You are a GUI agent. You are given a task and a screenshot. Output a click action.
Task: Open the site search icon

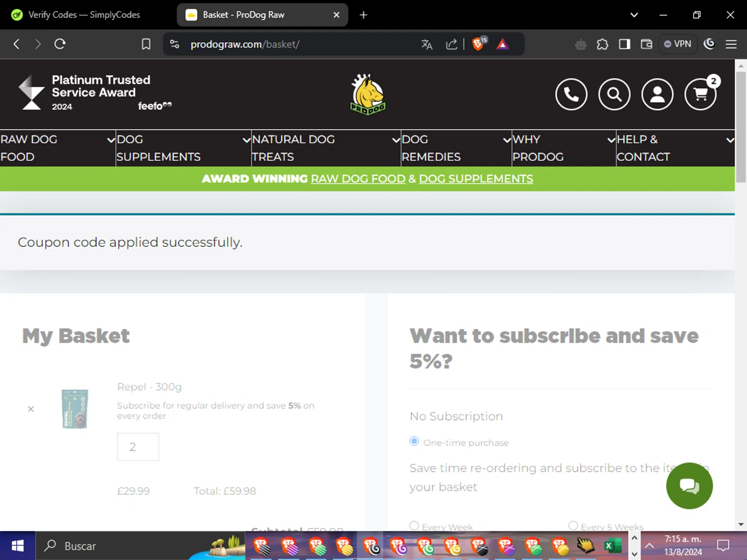[x=615, y=94]
